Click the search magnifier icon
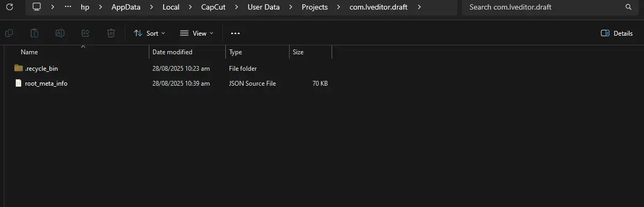This screenshot has width=644, height=207. [x=629, y=7]
